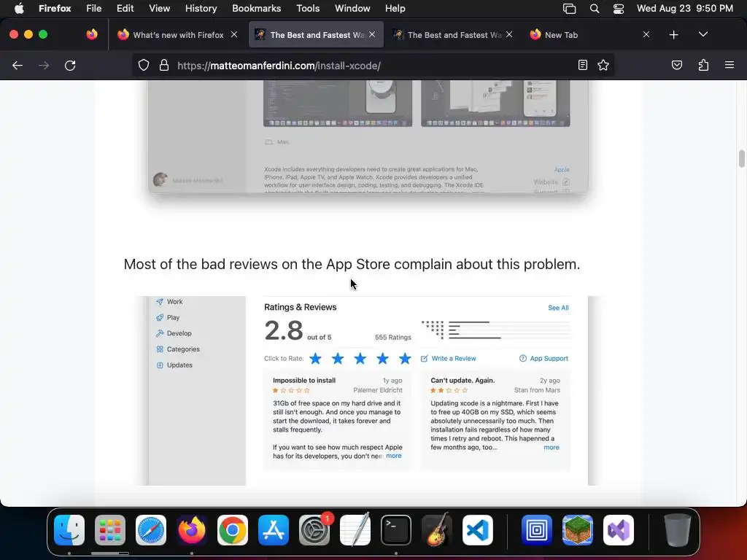The image size is (747, 560).
Task: Bookmark this page with the star icon
Action: (603, 65)
